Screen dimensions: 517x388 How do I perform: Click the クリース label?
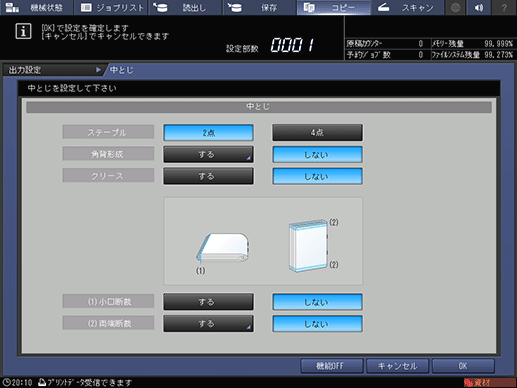coord(108,176)
